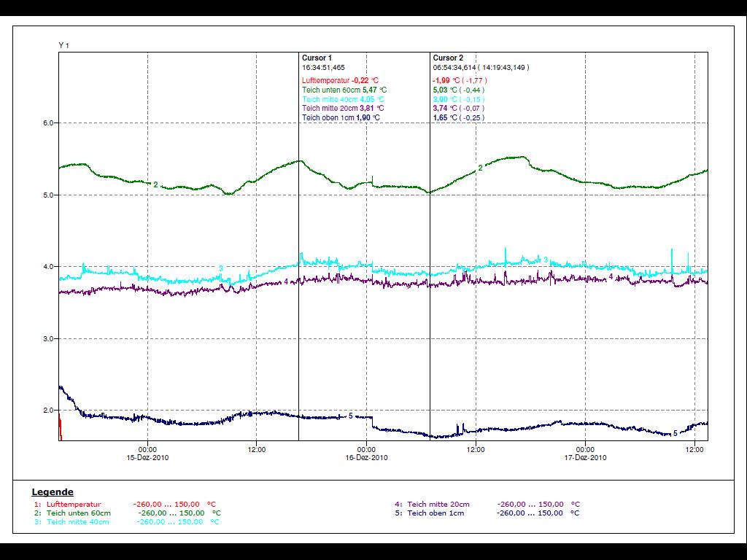The height and width of the screenshot is (560, 747).
Task: Click the Lufttemperatur entry in the legend
Action: coord(73,504)
